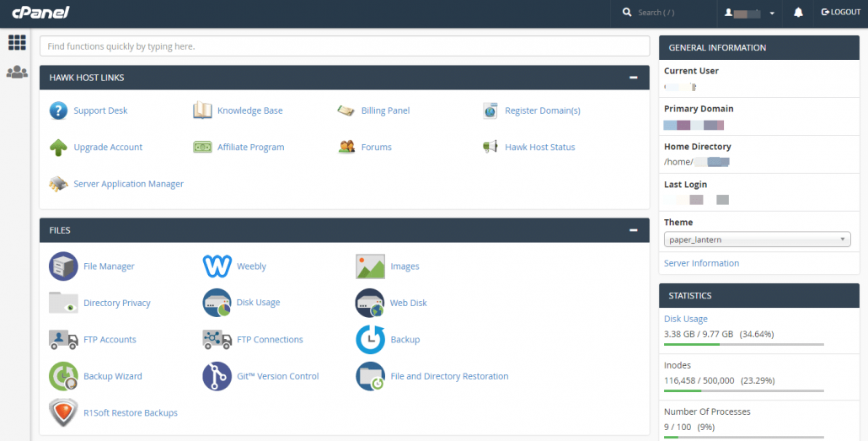
Task: Click the cPanel logo
Action: point(40,12)
